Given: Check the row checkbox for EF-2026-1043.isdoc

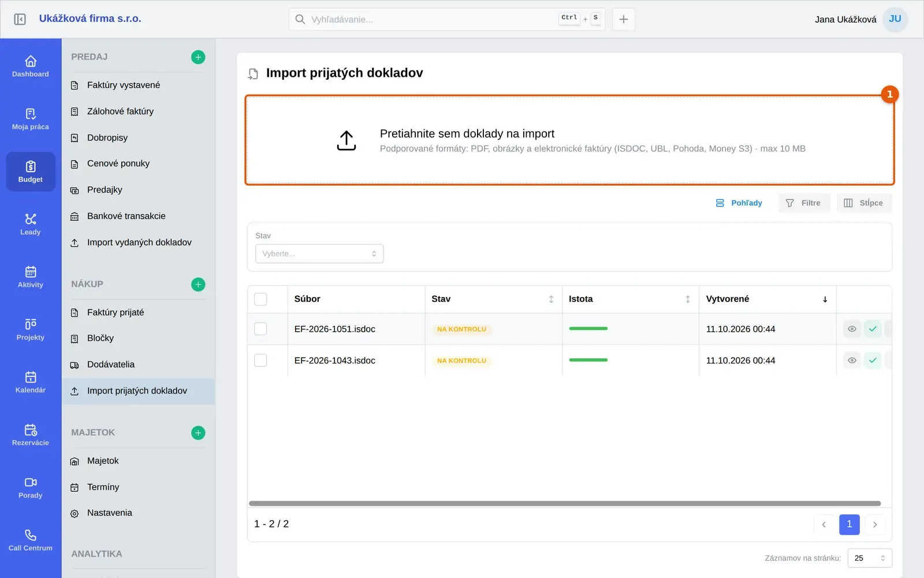Looking at the screenshot, I should pyautogui.click(x=260, y=360).
